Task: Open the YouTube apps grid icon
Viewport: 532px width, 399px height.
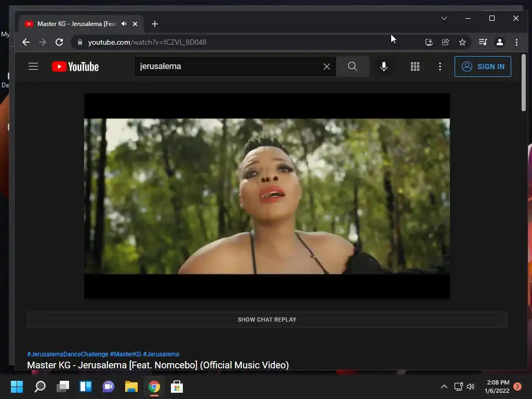Action: [415, 66]
